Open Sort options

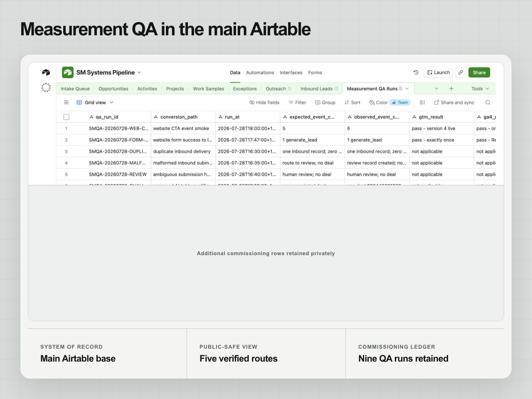point(352,102)
